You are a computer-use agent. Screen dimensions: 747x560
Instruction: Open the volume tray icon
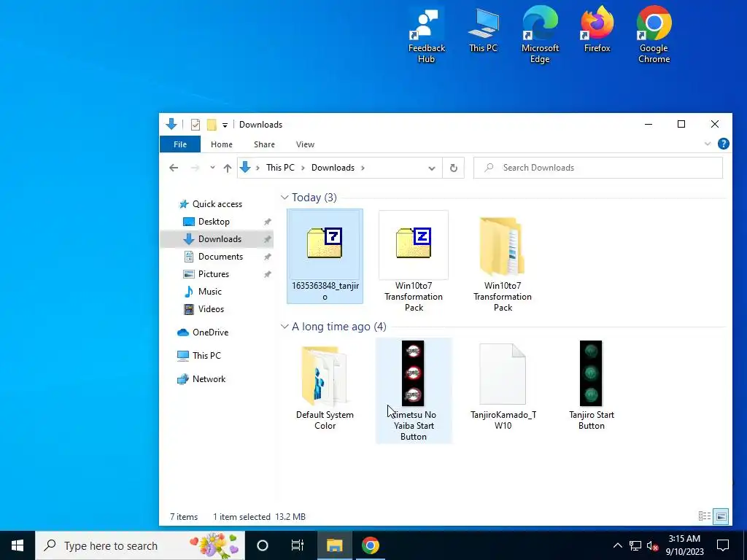[653, 545]
